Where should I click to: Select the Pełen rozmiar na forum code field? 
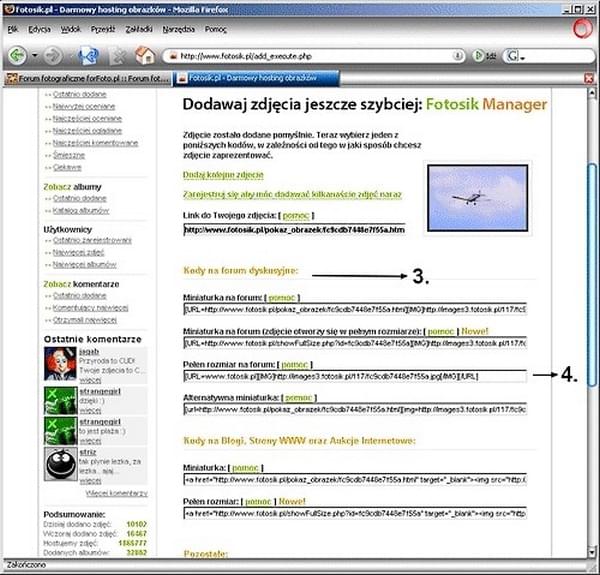[355, 376]
